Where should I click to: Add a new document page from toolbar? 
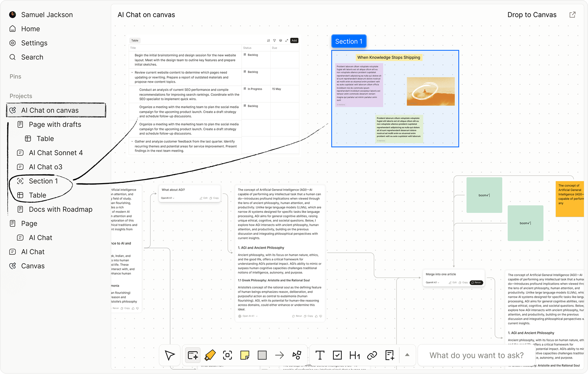(390, 355)
